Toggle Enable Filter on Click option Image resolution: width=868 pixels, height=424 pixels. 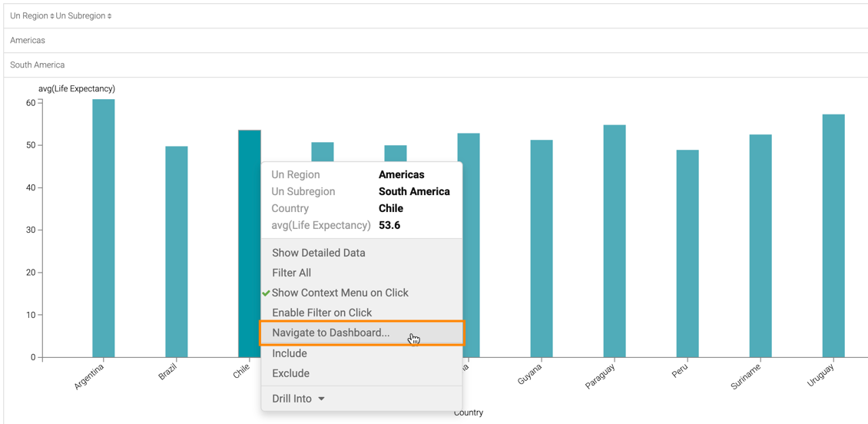coord(321,313)
